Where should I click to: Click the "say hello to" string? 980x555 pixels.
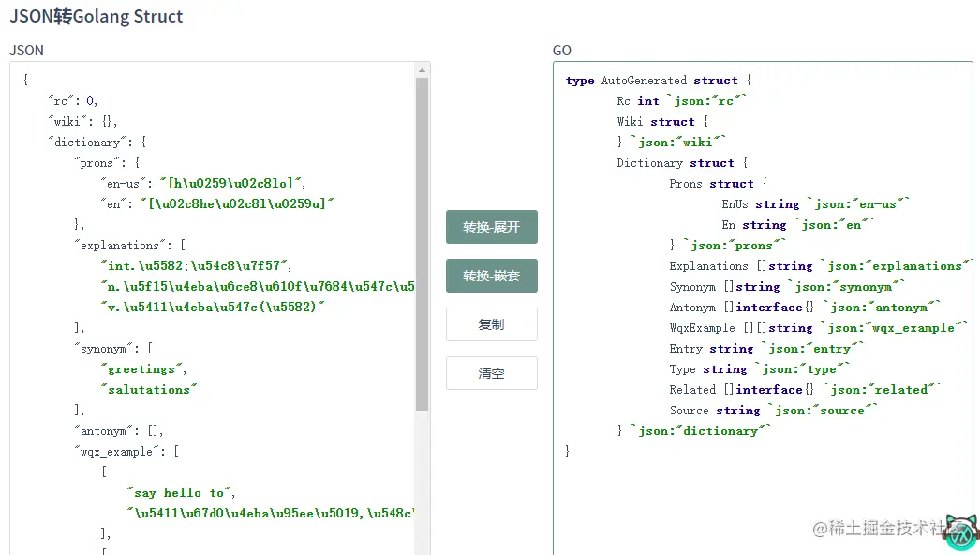pos(181,493)
